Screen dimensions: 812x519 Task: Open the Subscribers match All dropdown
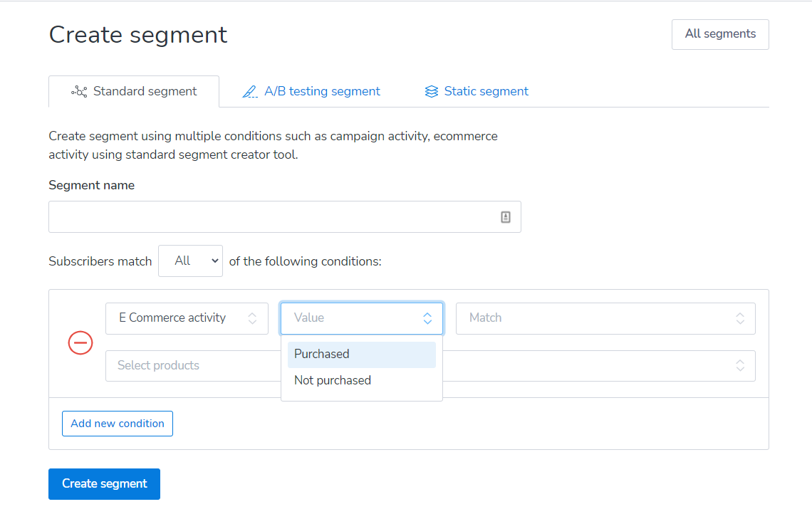point(190,261)
